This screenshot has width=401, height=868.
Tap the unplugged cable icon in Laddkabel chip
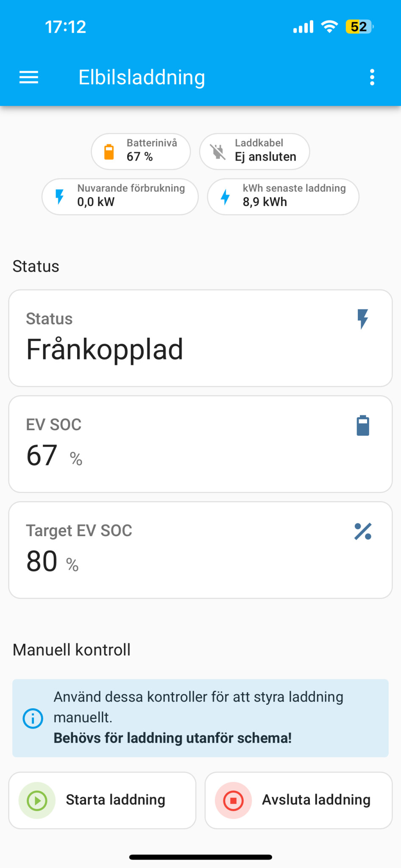(218, 152)
